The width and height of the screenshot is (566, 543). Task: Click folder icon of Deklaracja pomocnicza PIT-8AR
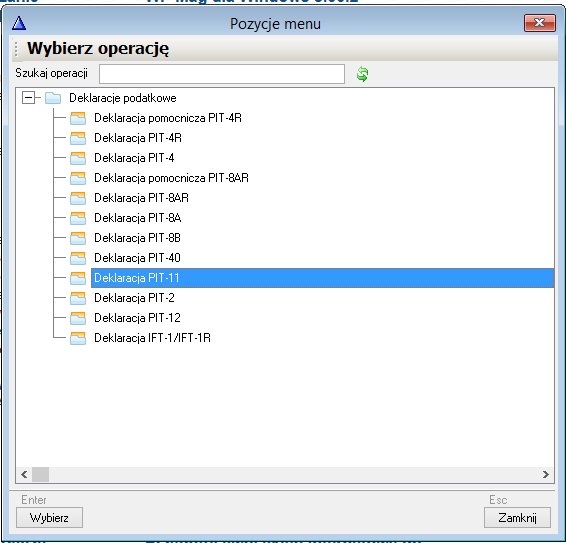pos(78,178)
